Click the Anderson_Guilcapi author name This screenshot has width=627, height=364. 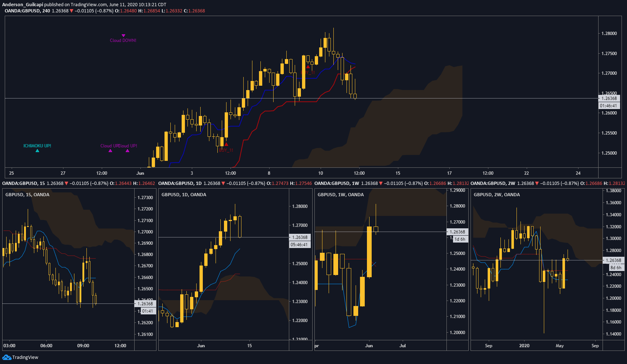point(23,5)
